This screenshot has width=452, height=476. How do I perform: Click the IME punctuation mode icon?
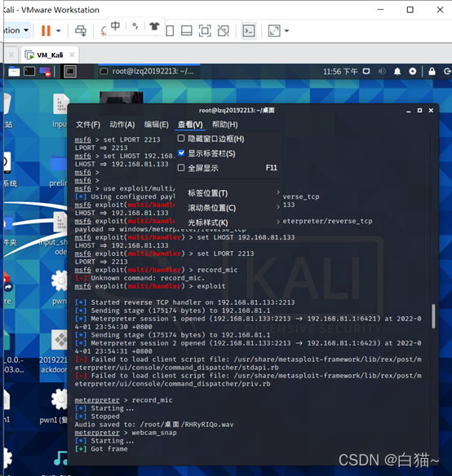coord(135,26)
